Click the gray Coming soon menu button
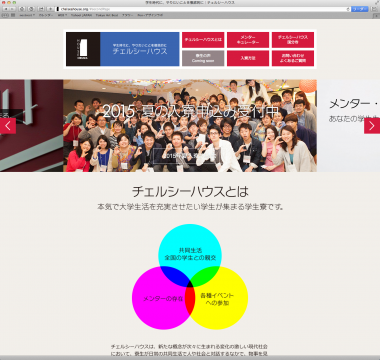380x360 pixels. pyautogui.click(x=203, y=58)
